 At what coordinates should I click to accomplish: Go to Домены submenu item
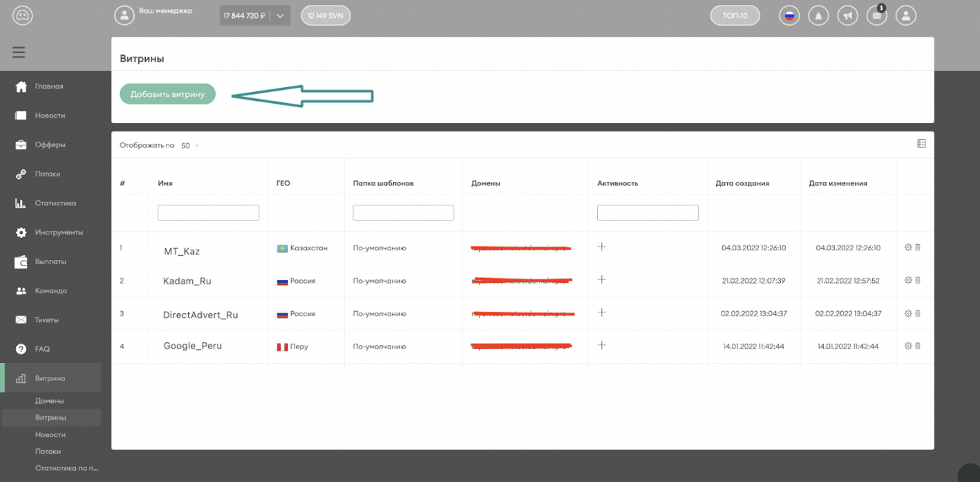pos(50,401)
